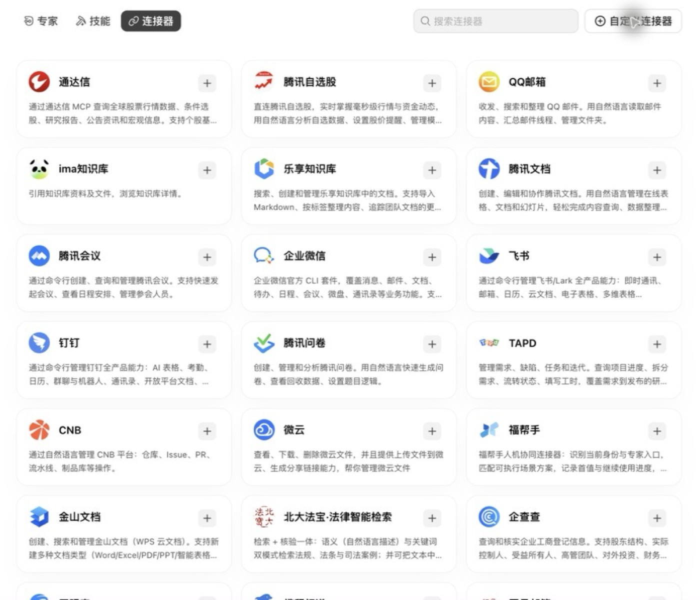This screenshot has width=700, height=600.
Task: Add the 腾讯自选股 connector with plus button
Action: (432, 83)
